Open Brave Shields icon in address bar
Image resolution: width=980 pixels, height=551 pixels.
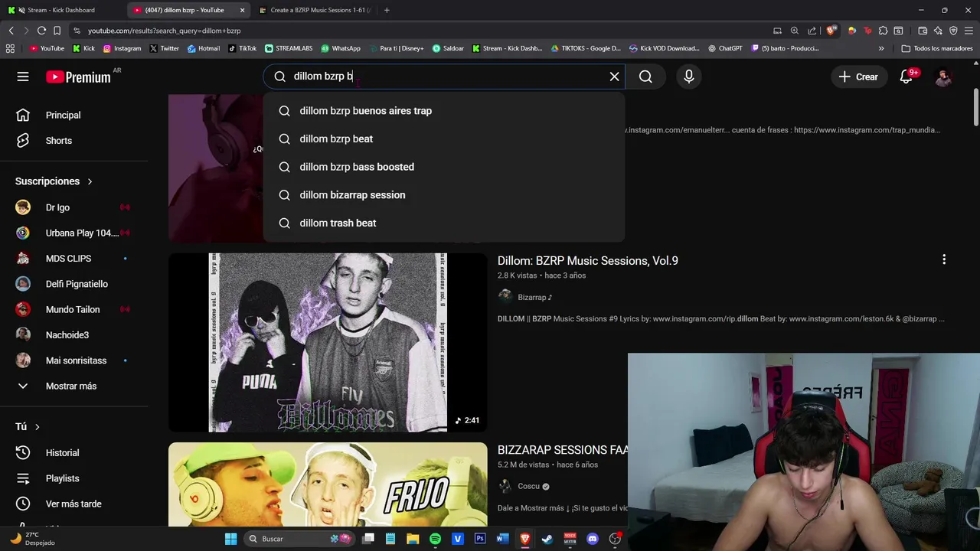point(831,31)
